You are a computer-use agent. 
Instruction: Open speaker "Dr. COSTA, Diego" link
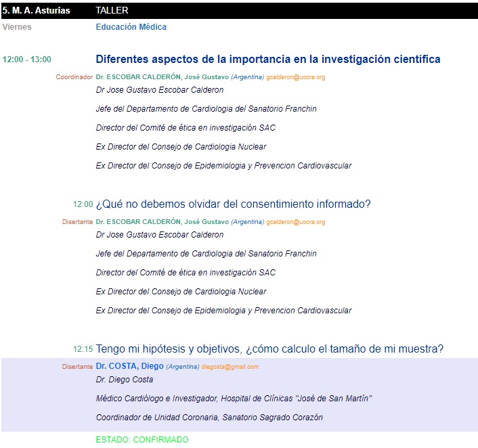(129, 366)
